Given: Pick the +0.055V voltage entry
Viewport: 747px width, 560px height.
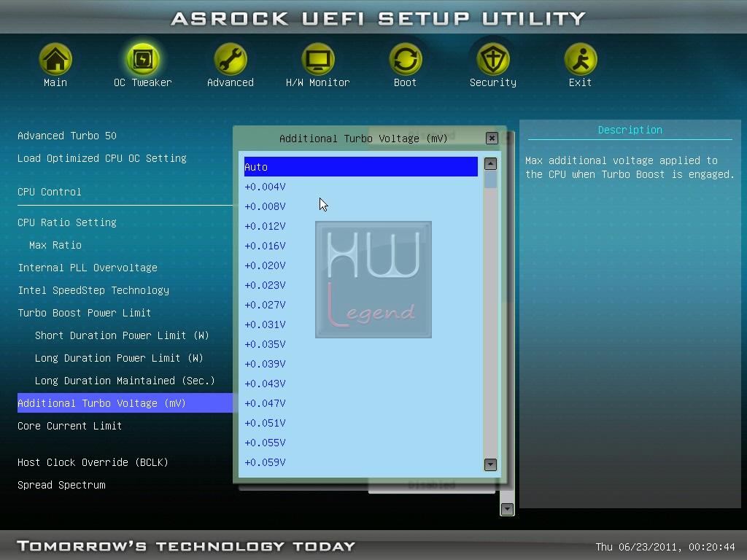Looking at the screenshot, I should coord(360,443).
